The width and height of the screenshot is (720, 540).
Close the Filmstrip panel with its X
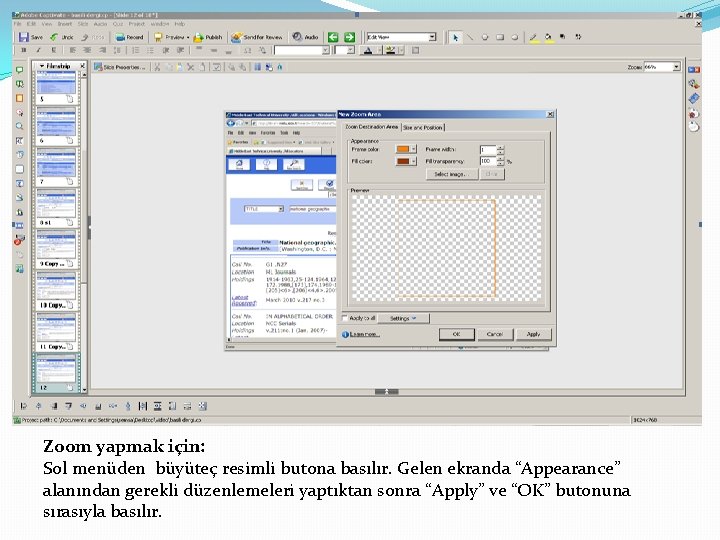click(x=82, y=66)
